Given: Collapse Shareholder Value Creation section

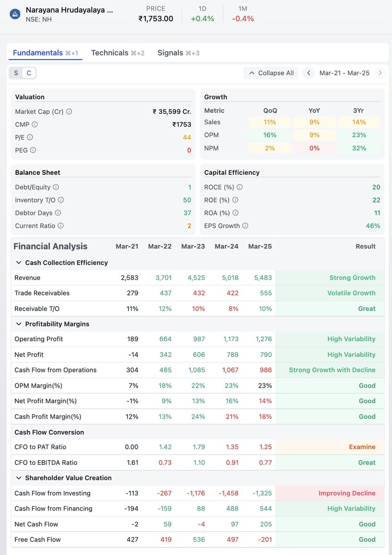Looking at the screenshot, I should tap(18, 478).
